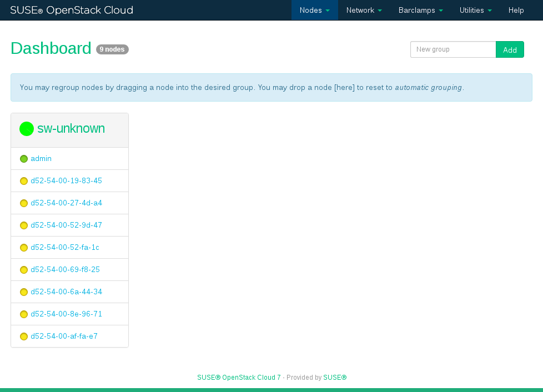The image size is (543, 392).
Task: Click the SUSE OpenStack Cloud brand title
Action: pos(72,10)
